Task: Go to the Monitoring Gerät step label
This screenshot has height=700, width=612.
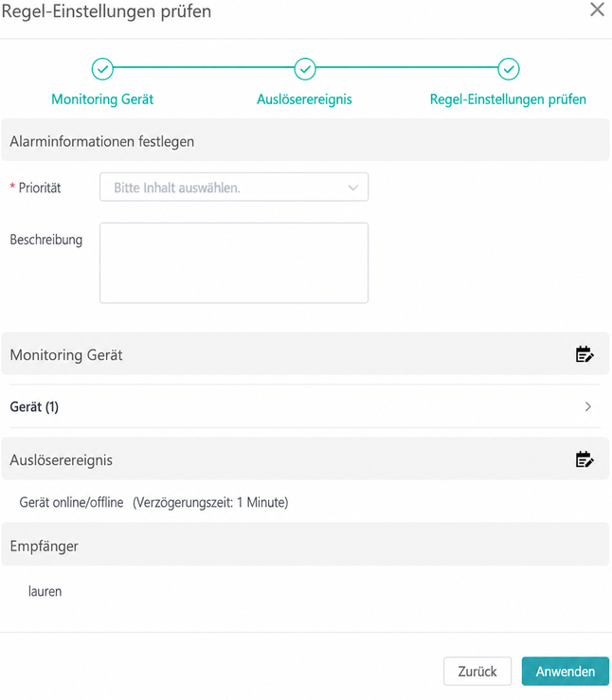Action: click(102, 99)
